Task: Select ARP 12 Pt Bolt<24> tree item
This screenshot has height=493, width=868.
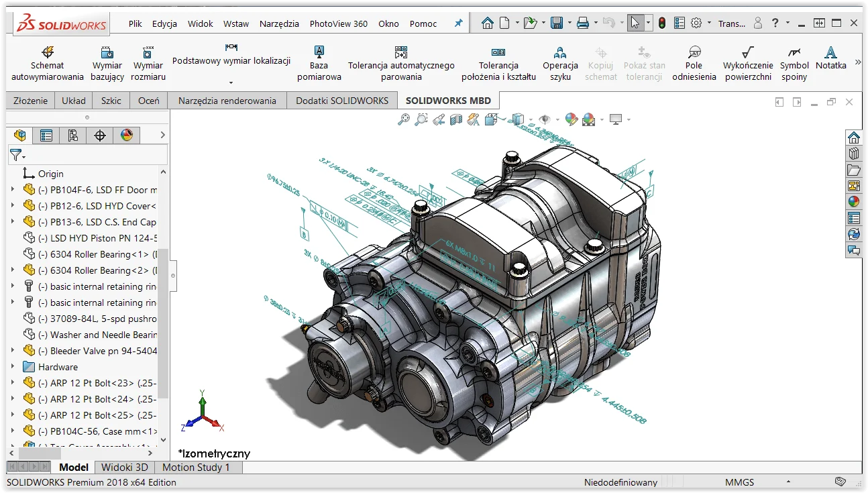Action: (90, 399)
